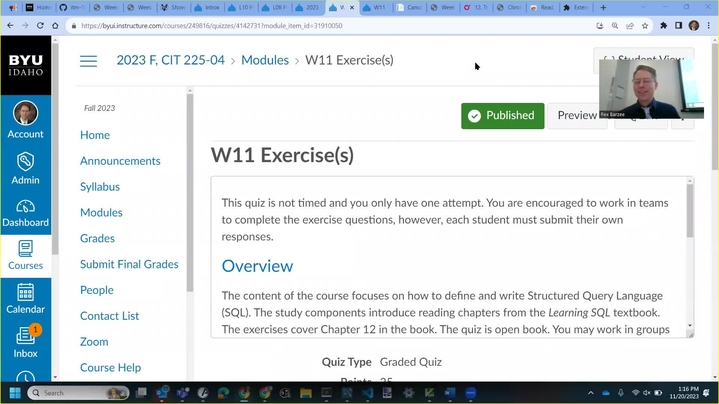Open Syllabus in course navigation

click(100, 187)
